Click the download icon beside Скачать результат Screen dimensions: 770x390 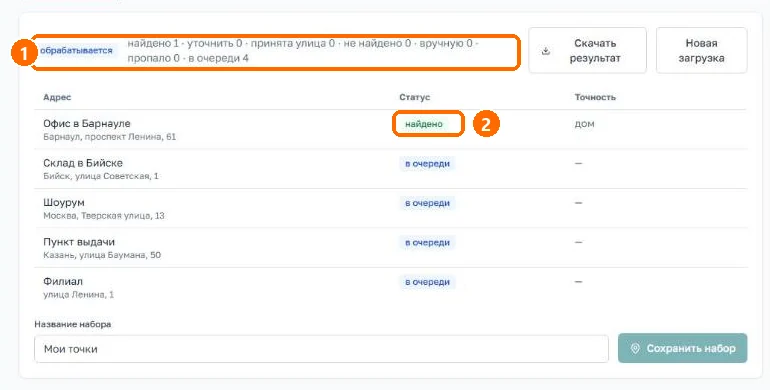[x=546, y=51]
